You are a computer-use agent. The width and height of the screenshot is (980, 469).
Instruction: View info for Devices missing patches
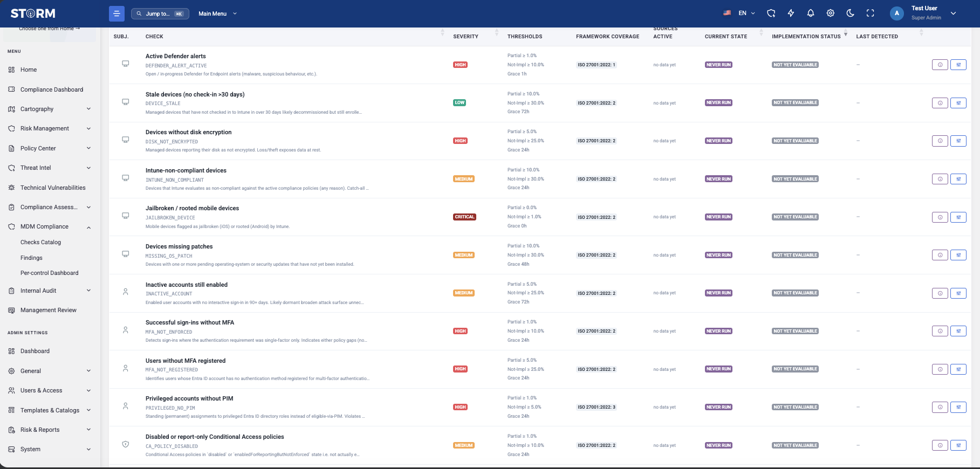tap(940, 255)
